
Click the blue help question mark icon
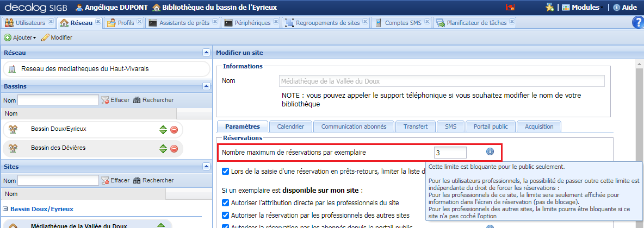click(x=637, y=22)
